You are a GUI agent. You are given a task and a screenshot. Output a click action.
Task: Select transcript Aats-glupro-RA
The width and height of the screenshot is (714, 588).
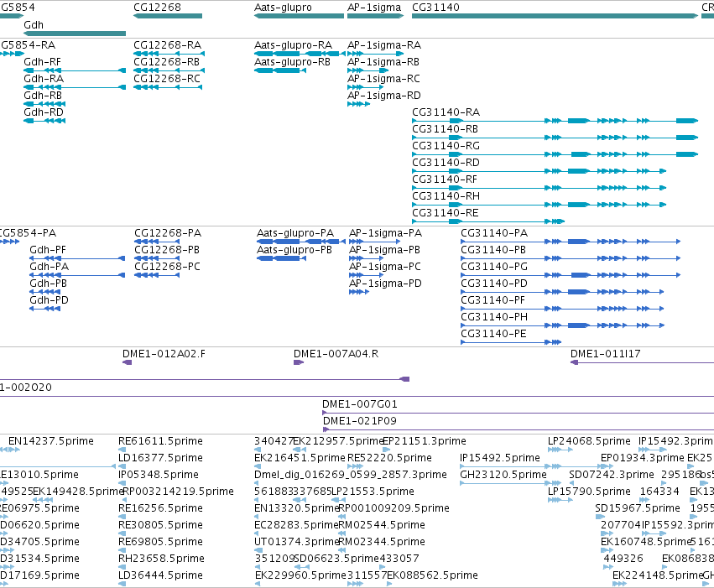[294, 45]
